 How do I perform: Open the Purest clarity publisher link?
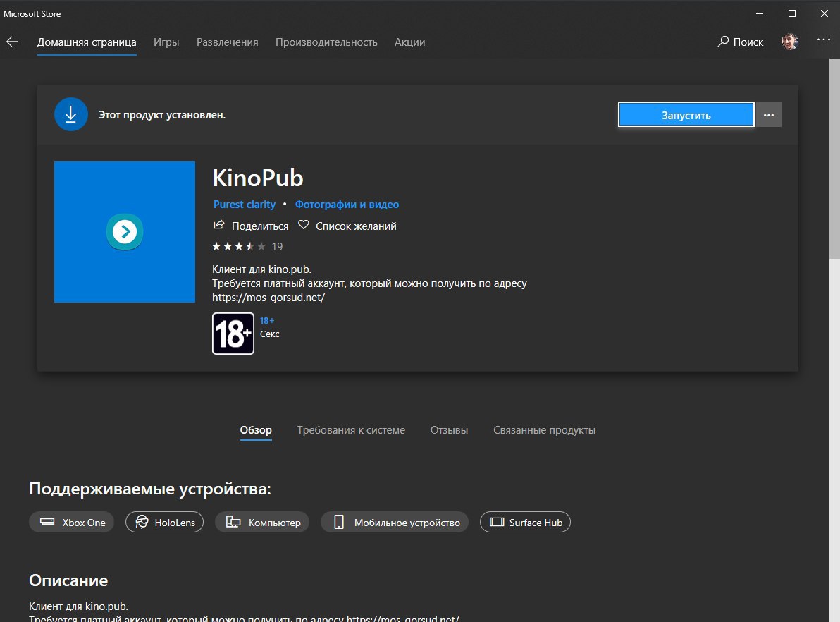tap(245, 205)
